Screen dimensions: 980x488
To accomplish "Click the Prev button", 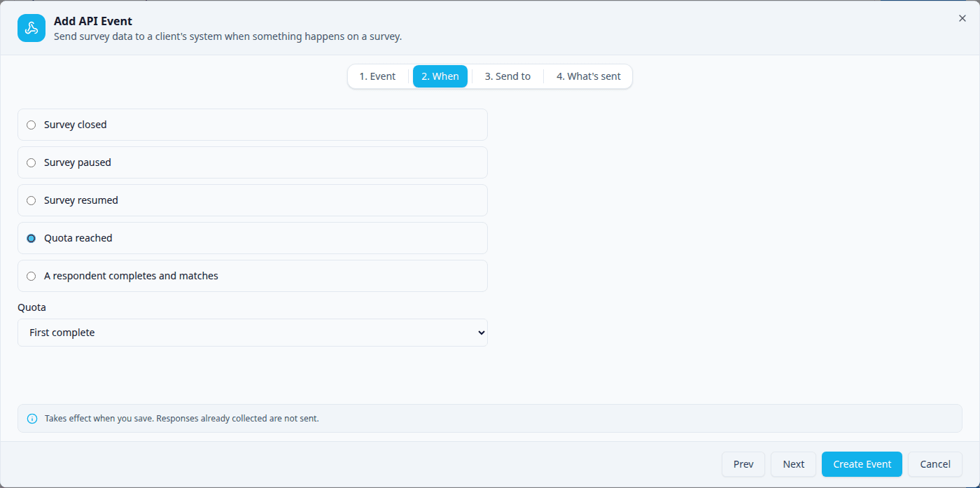I will [x=743, y=464].
